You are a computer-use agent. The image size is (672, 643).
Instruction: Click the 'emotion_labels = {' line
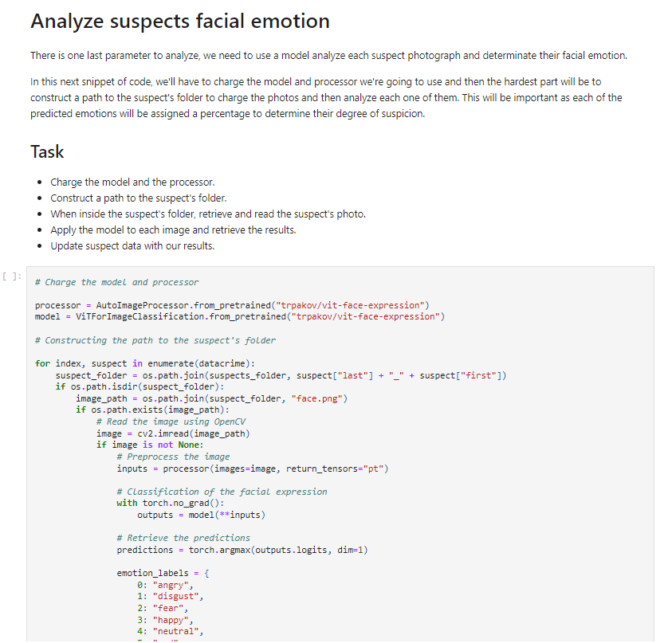point(163,573)
